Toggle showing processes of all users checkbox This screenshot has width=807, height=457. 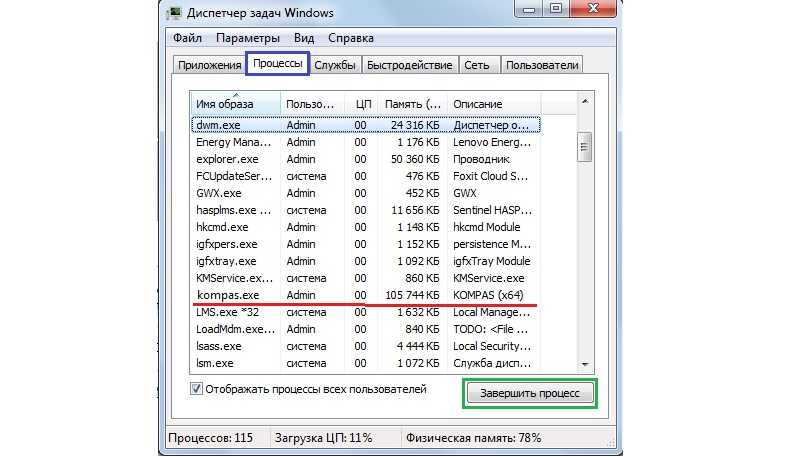[196, 389]
